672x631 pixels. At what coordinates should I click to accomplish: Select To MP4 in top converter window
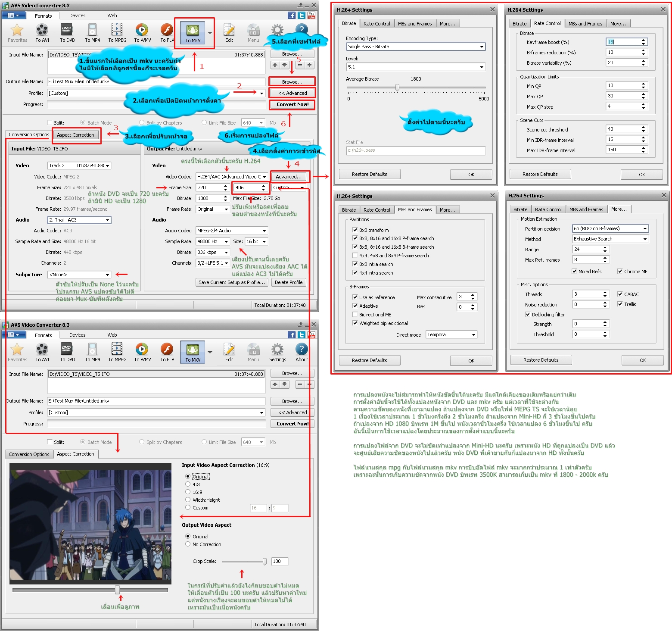tap(92, 33)
